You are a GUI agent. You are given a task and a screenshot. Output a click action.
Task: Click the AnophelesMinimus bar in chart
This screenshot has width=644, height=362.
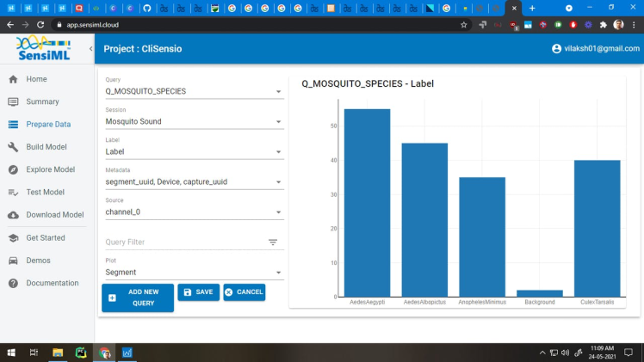point(482,237)
